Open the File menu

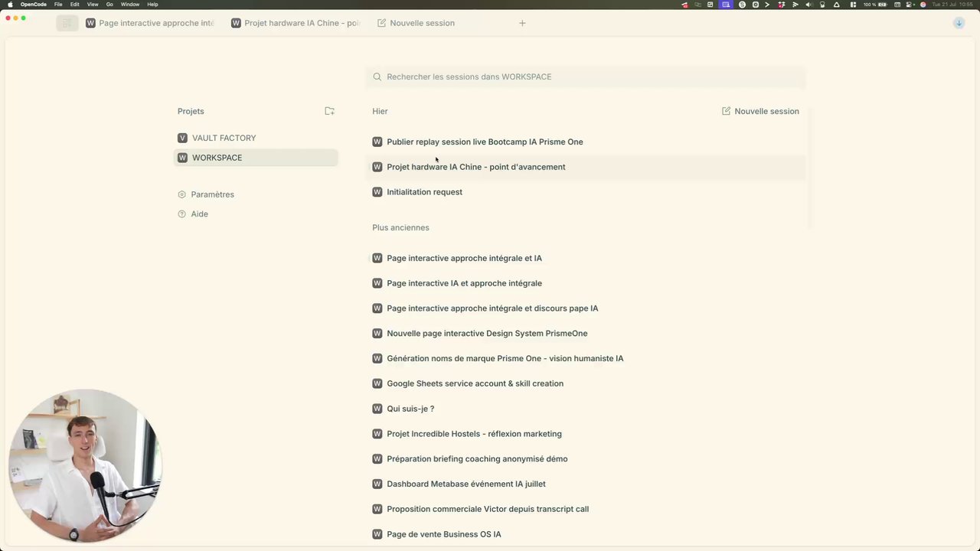[58, 5]
